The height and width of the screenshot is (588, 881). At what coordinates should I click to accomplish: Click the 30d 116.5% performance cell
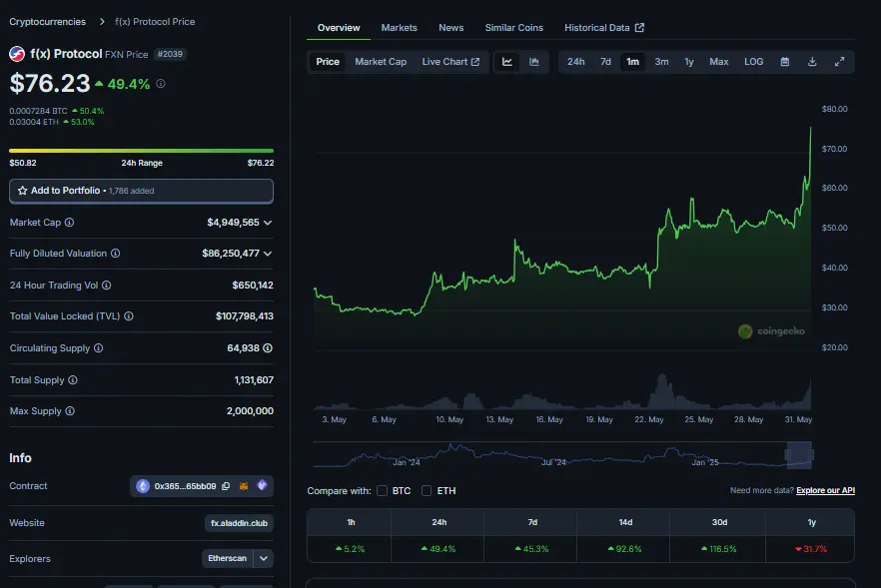(718, 549)
